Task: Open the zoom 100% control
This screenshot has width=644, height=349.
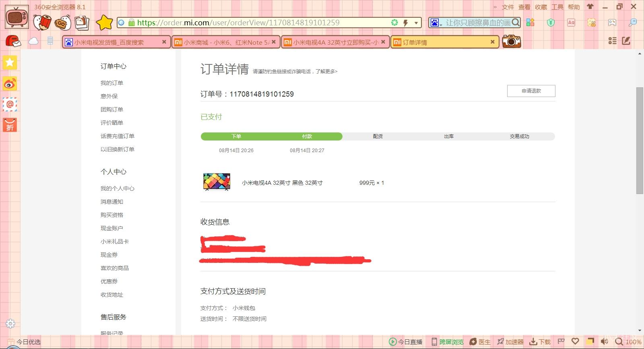Action: 629,342
